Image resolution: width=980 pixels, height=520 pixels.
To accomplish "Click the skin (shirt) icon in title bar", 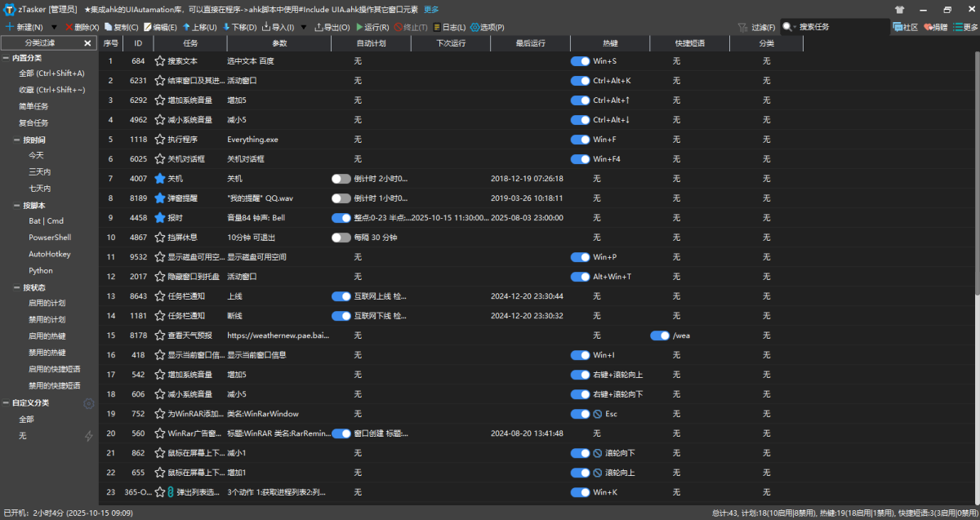I will click(x=899, y=10).
